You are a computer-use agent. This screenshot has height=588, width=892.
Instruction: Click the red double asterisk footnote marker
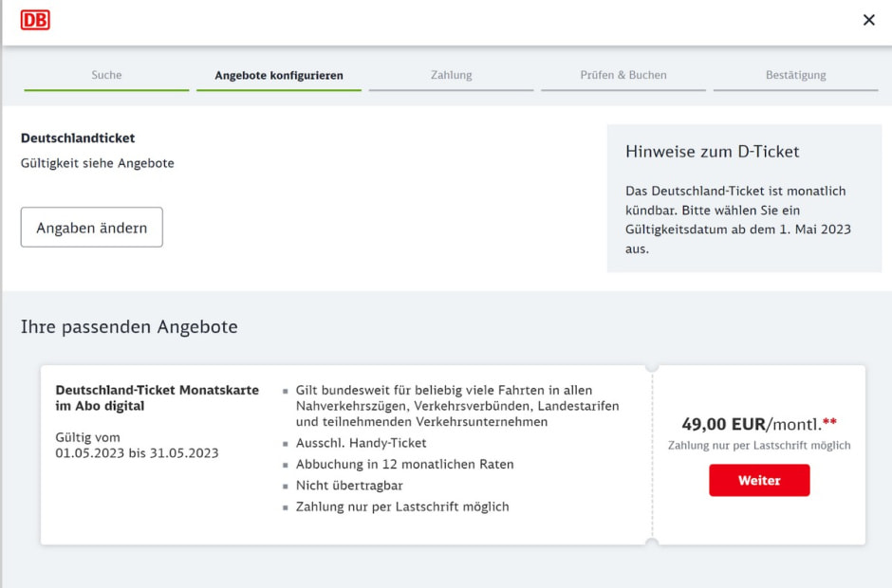click(x=829, y=424)
